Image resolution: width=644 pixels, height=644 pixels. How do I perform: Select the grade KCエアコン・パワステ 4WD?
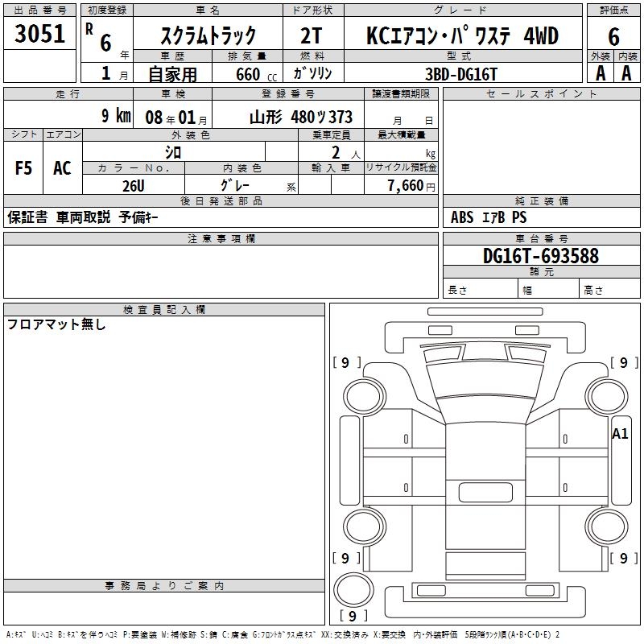point(462,35)
